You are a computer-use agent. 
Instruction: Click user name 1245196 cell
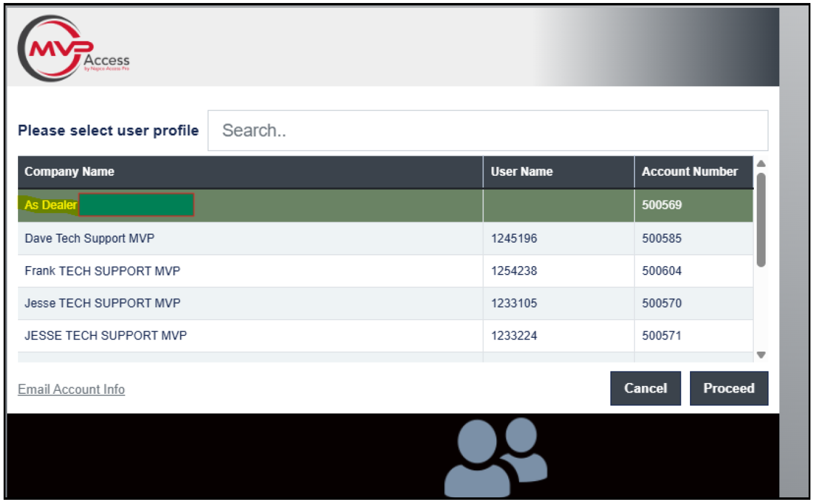[x=514, y=238]
